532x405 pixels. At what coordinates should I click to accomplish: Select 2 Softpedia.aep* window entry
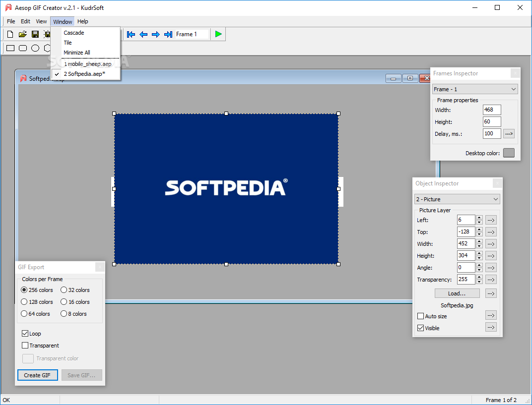click(x=85, y=74)
